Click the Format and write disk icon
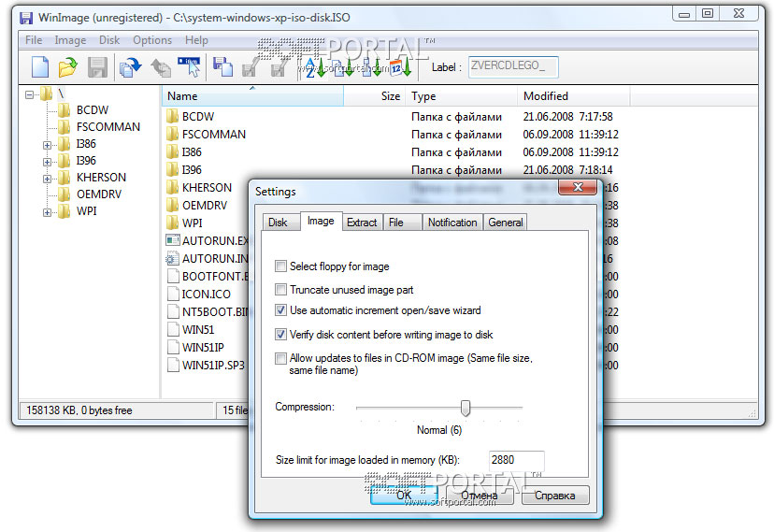Screen dimensions: 774x532 [279, 67]
